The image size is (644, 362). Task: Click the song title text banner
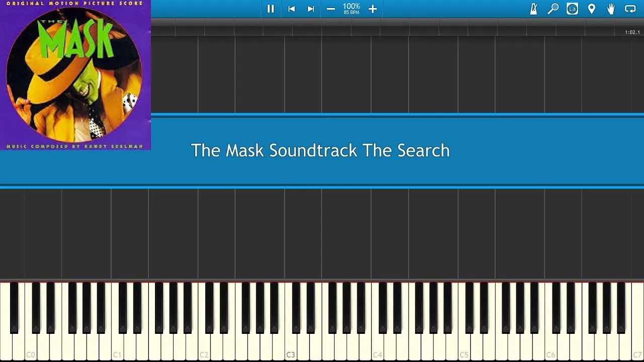(320, 150)
